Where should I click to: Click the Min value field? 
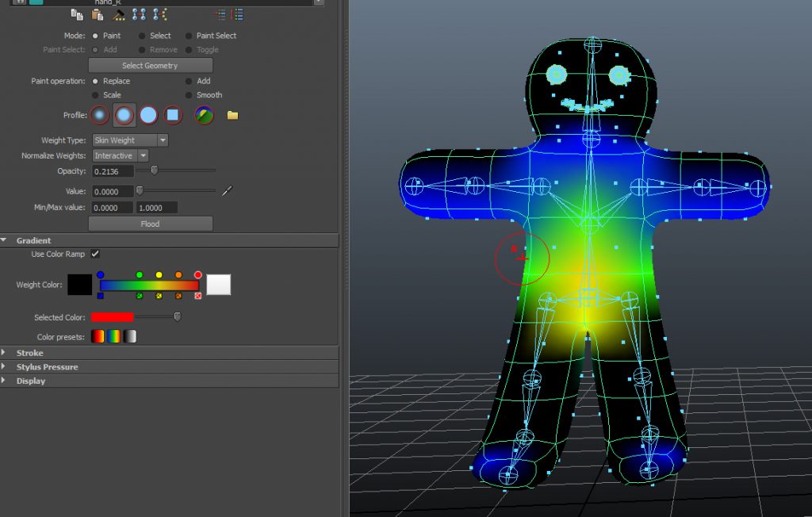tap(113, 208)
